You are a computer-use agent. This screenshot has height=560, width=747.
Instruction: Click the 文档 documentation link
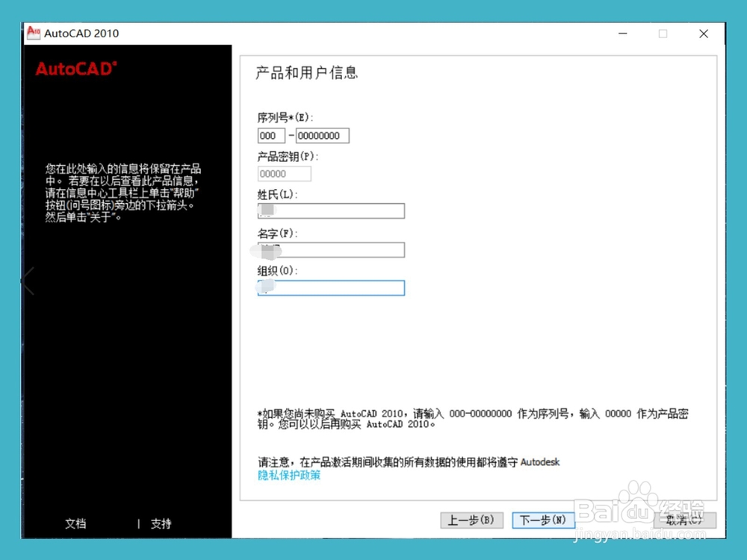click(x=75, y=524)
